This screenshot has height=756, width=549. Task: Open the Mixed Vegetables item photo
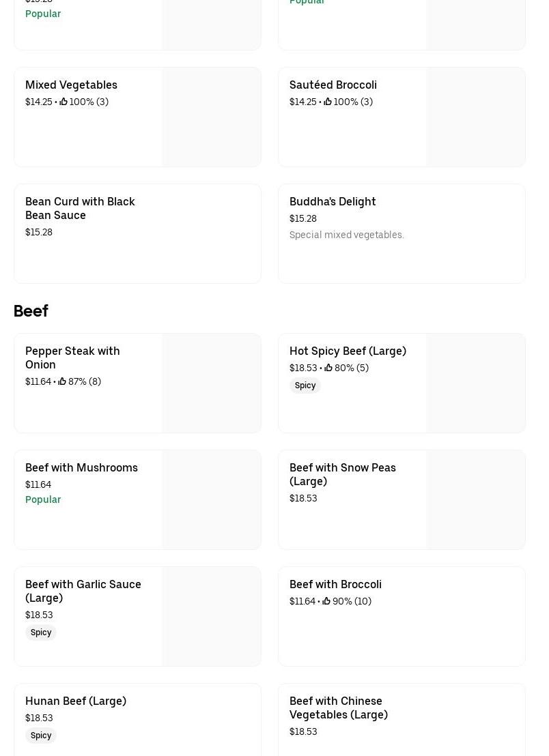click(211, 117)
